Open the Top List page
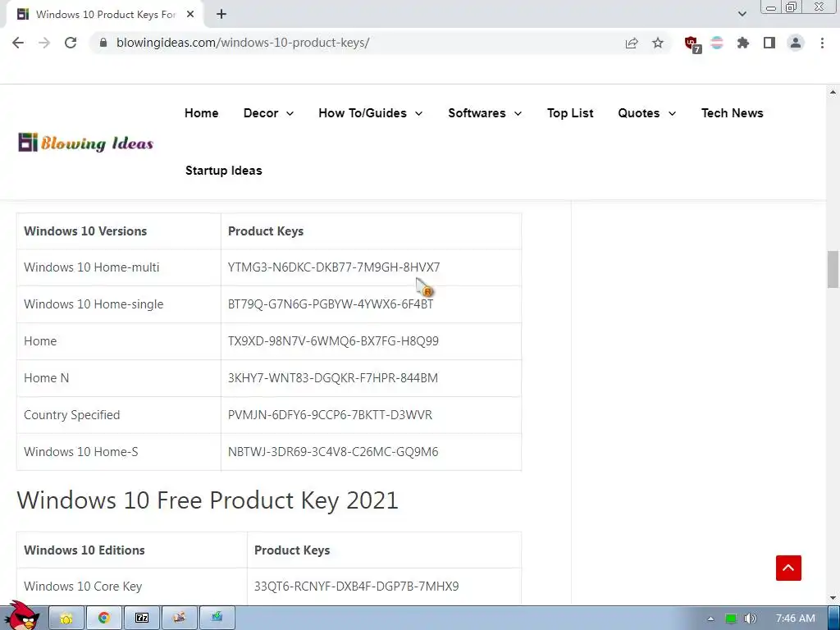The height and width of the screenshot is (630, 840). (570, 113)
